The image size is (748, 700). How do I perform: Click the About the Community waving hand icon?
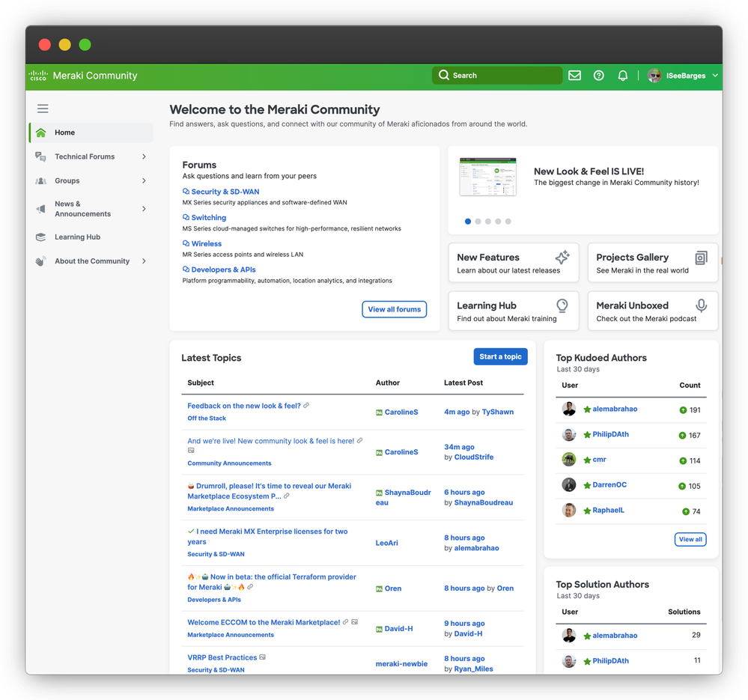coord(41,261)
